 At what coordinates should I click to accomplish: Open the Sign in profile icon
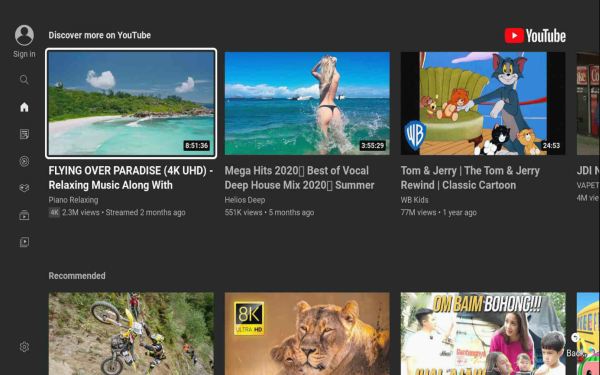coord(24,35)
